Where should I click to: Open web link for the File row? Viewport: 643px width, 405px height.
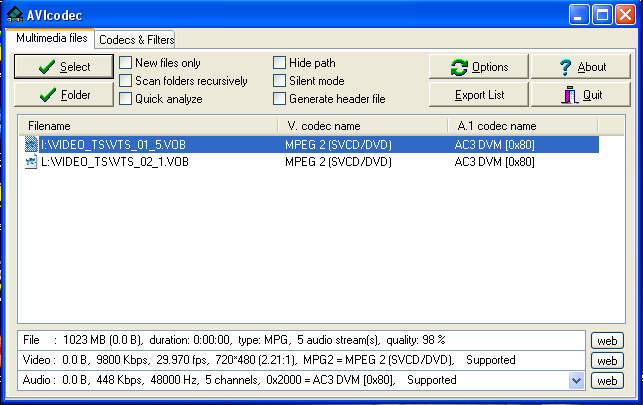607,341
